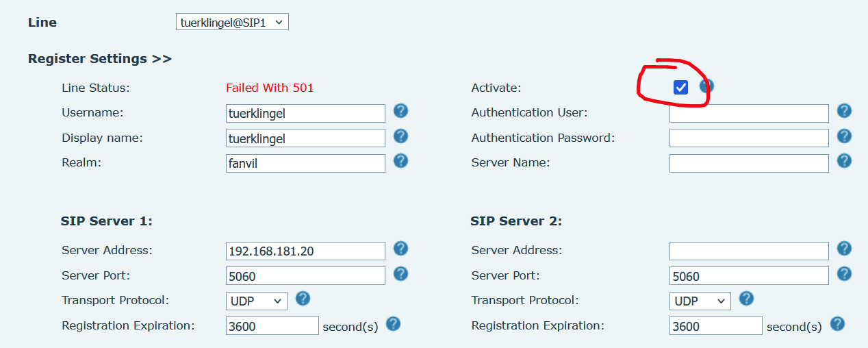Show help for SIP Server 2 port
The height and width of the screenshot is (348, 868).
845,274
